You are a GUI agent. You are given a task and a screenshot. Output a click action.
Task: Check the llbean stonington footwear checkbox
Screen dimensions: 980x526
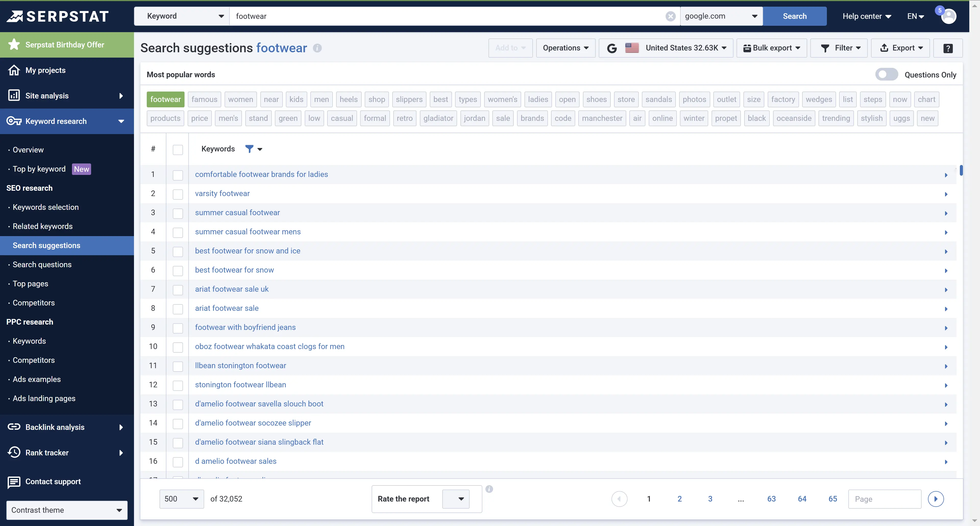click(x=178, y=366)
